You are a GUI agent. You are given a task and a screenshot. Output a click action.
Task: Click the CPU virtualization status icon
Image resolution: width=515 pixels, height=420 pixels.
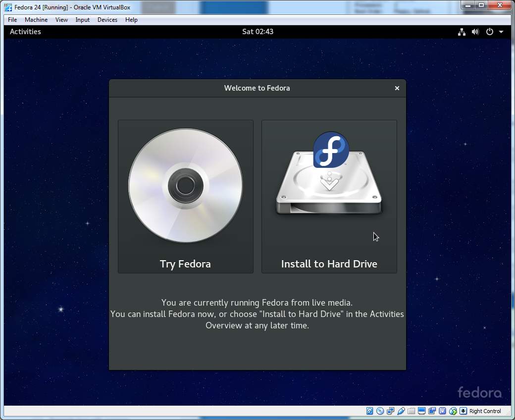pos(442,411)
